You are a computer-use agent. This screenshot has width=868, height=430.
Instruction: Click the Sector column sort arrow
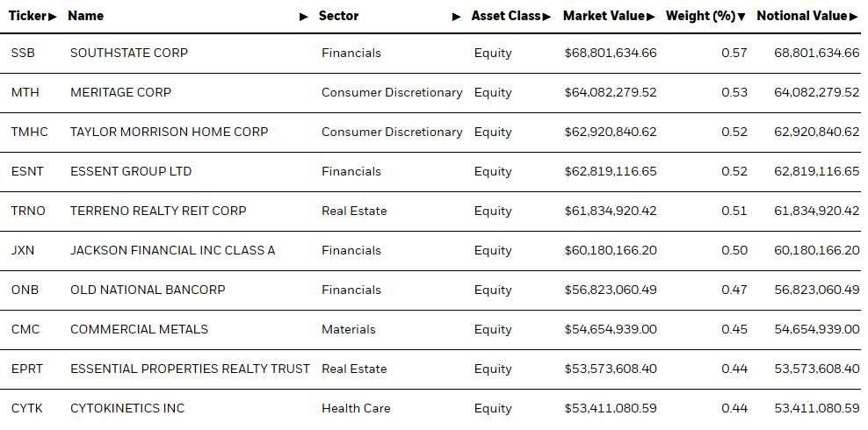click(457, 17)
